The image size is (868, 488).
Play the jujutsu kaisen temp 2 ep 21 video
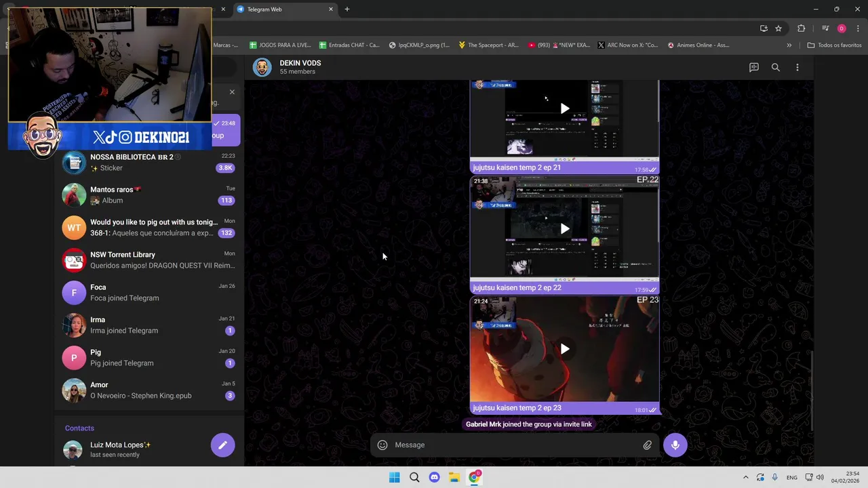(x=564, y=108)
